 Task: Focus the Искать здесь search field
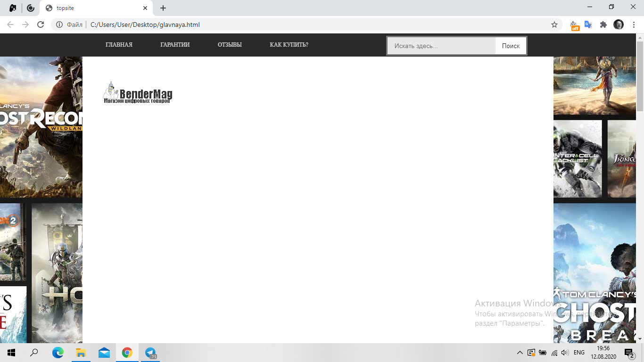tap(441, 46)
